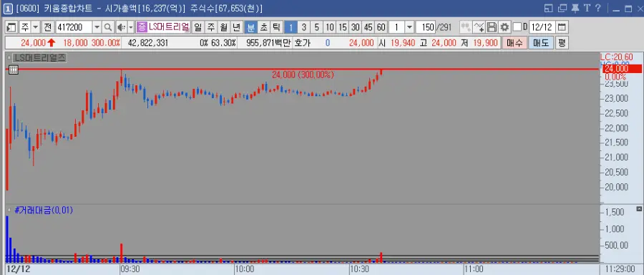
Task: Click the 전 button
Action: click(48, 27)
